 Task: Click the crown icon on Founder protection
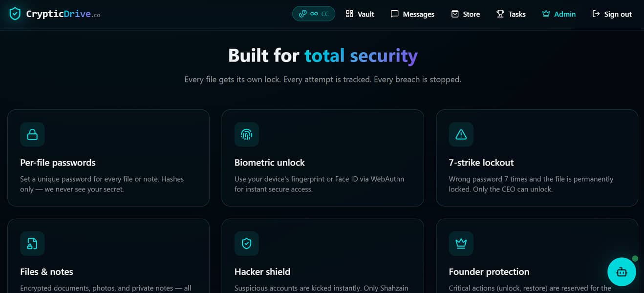(x=461, y=244)
